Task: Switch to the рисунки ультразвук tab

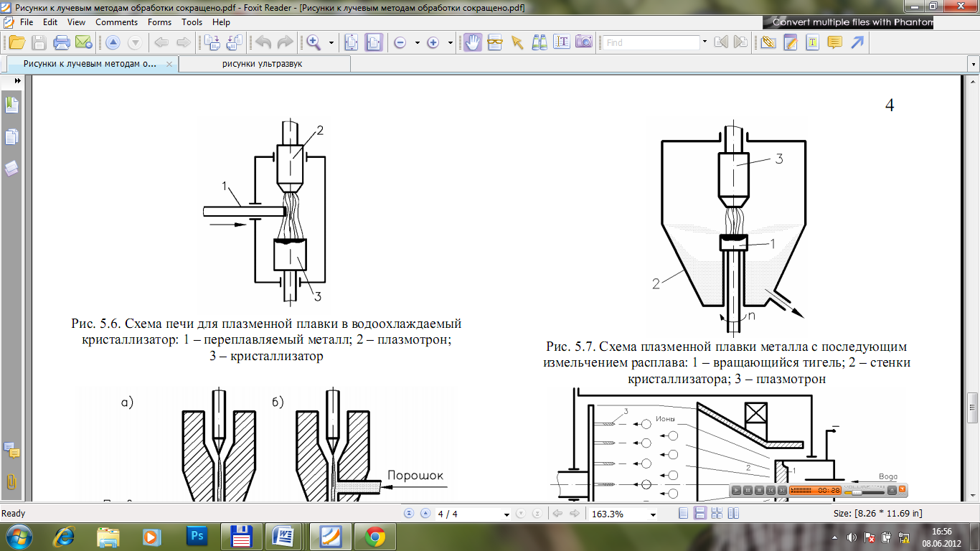Action: [x=264, y=64]
